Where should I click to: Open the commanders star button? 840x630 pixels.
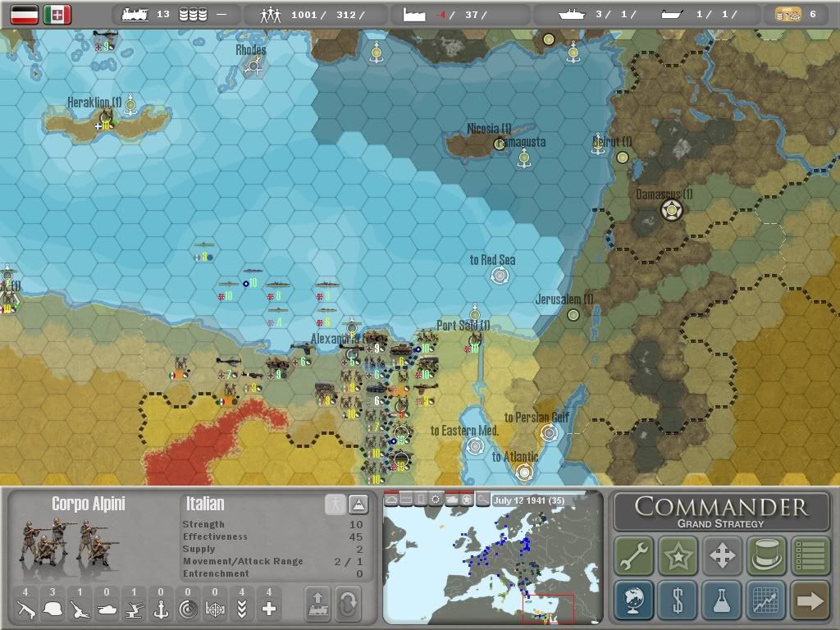[x=678, y=555]
